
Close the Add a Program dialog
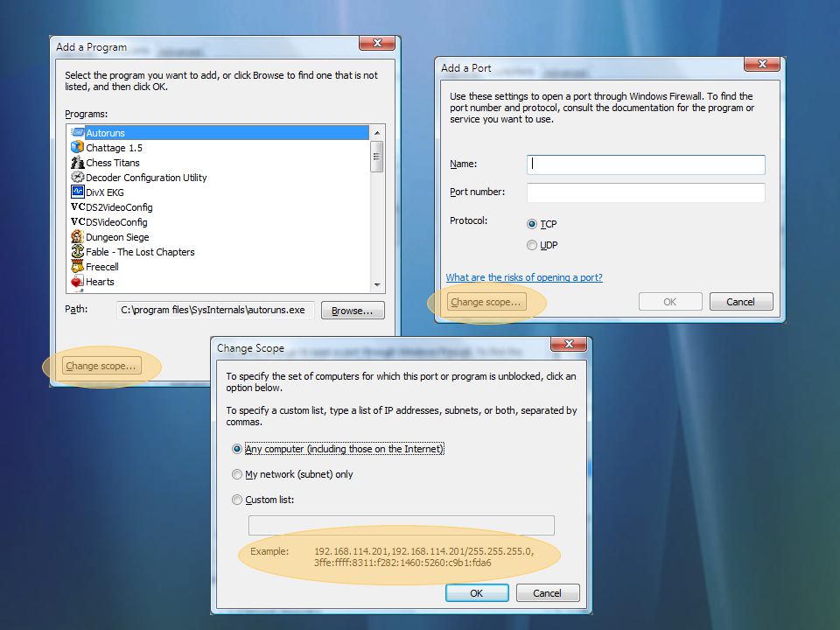[x=377, y=43]
